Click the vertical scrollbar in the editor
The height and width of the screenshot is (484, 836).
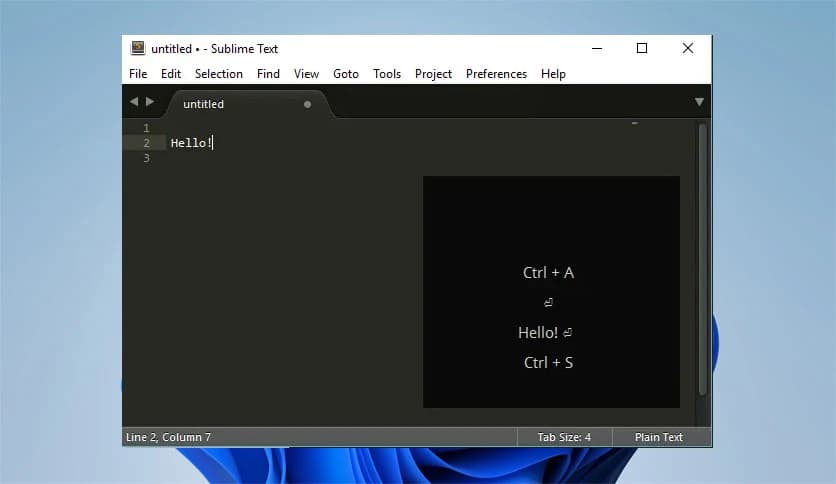[x=702, y=260]
